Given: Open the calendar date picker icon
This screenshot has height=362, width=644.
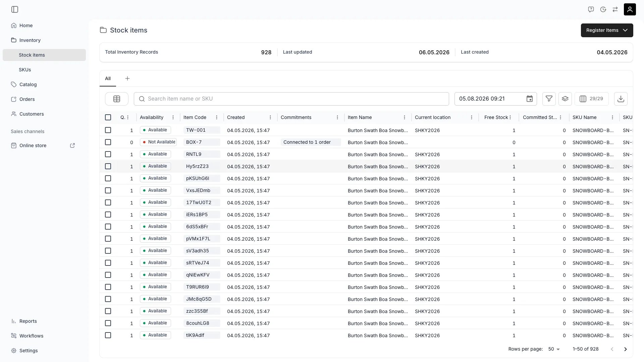Looking at the screenshot, I should point(530,99).
